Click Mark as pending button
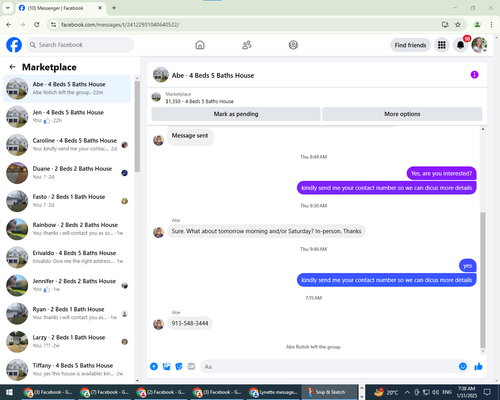 (x=236, y=114)
